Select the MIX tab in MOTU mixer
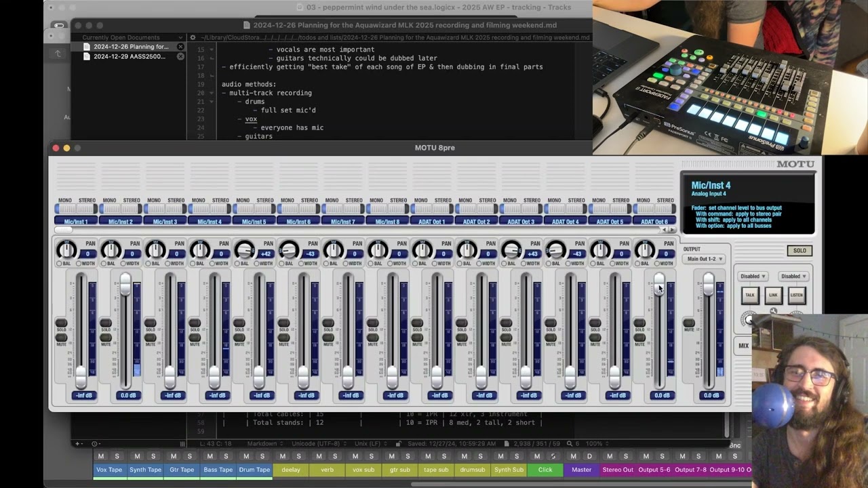Image resolution: width=868 pixels, height=488 pixels. coord(743,346)
